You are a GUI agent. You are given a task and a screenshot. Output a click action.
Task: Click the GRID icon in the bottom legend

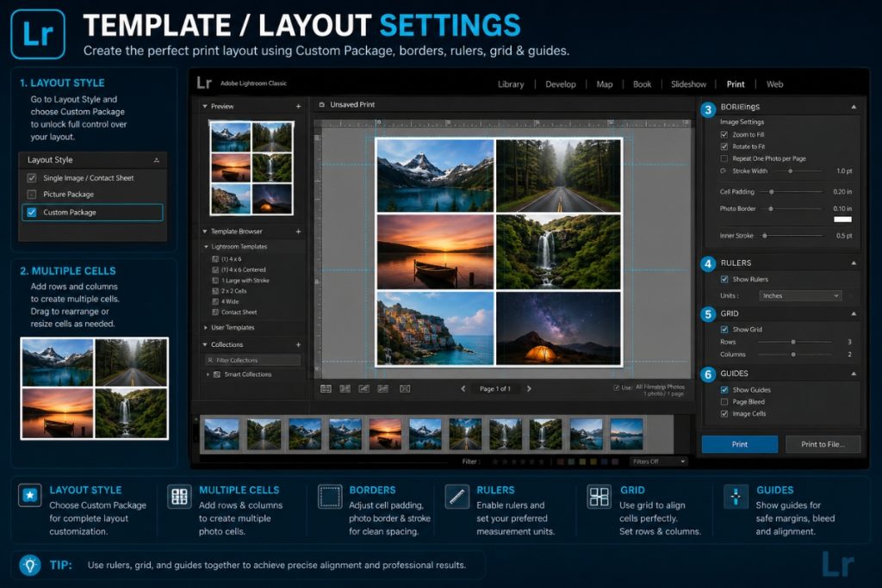[x=599, y=497]
